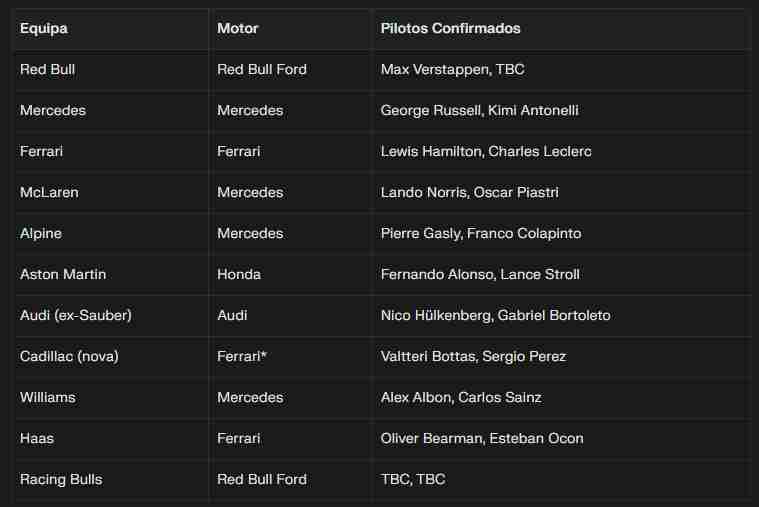
Task: Select the Red Bull team cell
Action: click(x=48, y=70)
